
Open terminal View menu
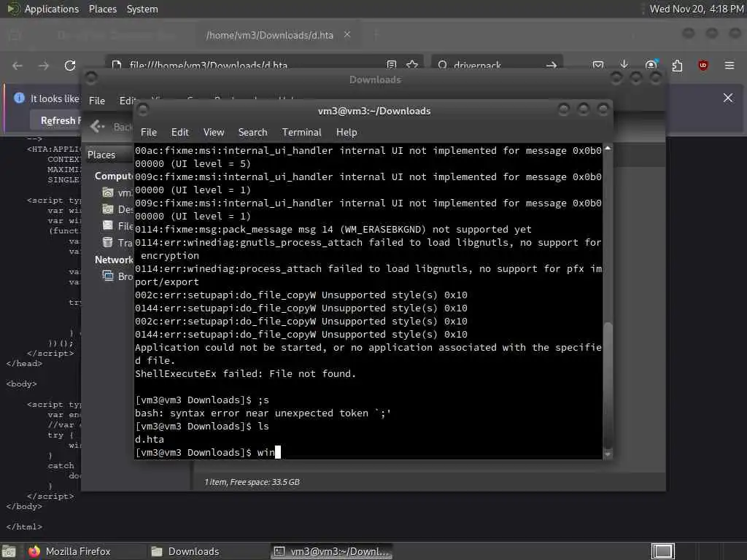coord(214,133)
